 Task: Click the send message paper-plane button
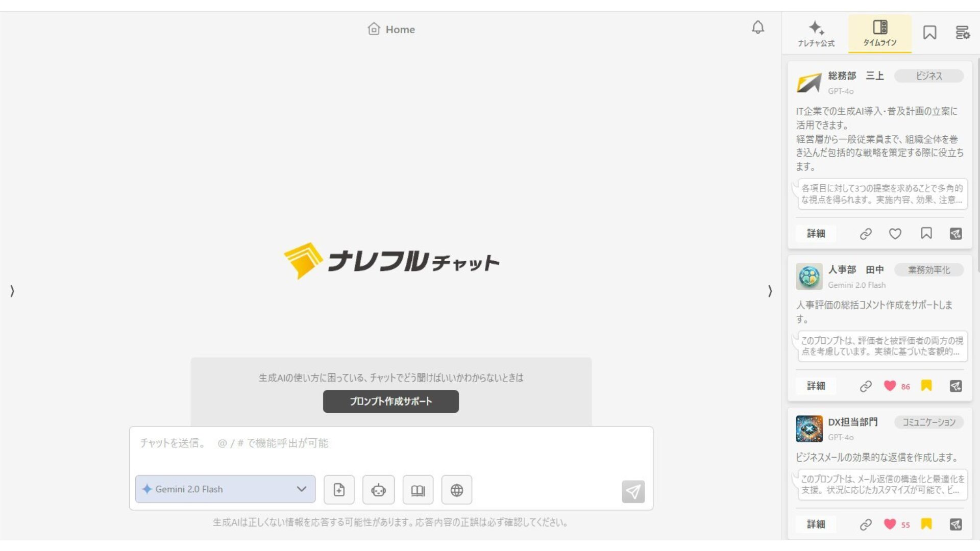point(633,491)
